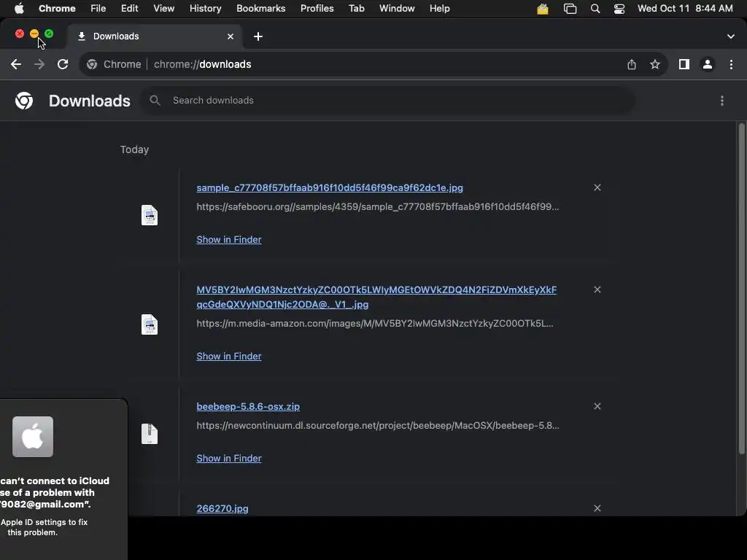747x560 pixels.
Task: Click the clock showing Wed Oct 11 8:44 AM
Action: (685, 9)
